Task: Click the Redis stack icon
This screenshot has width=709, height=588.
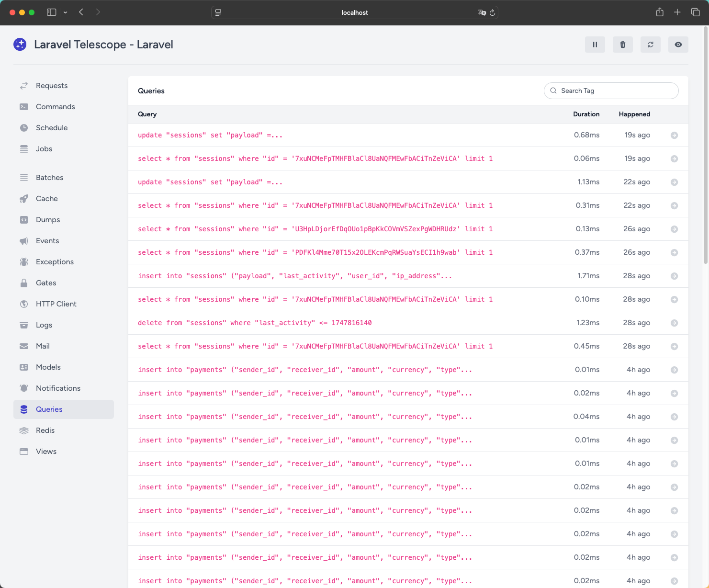Action: tap(24, 430)
